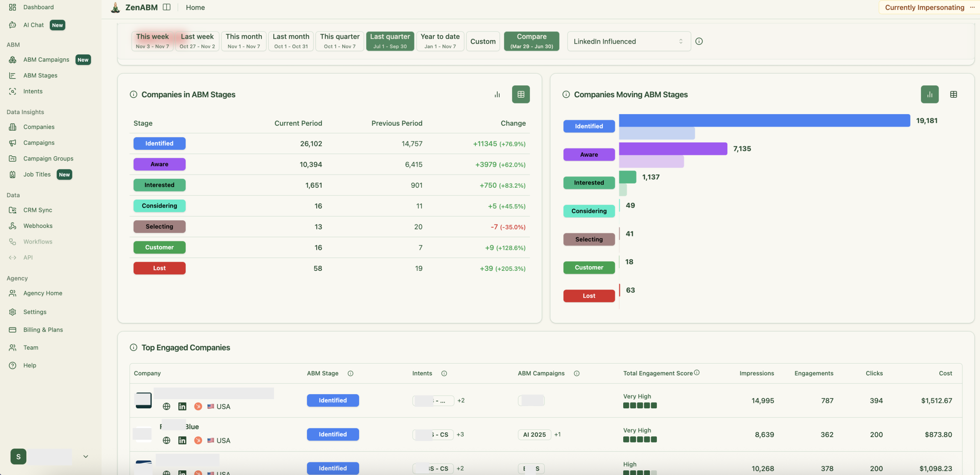Open Campaign Groups from the sidebar

tap(48, 158)
